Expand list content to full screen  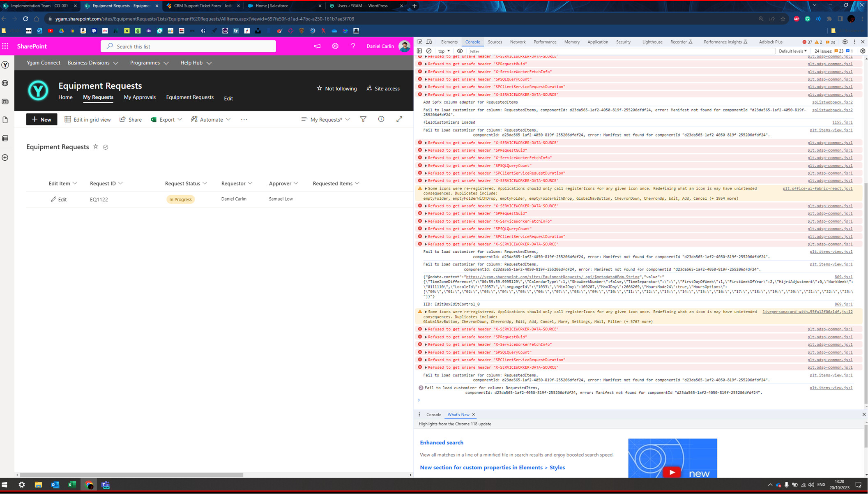[x=399, y=119]
